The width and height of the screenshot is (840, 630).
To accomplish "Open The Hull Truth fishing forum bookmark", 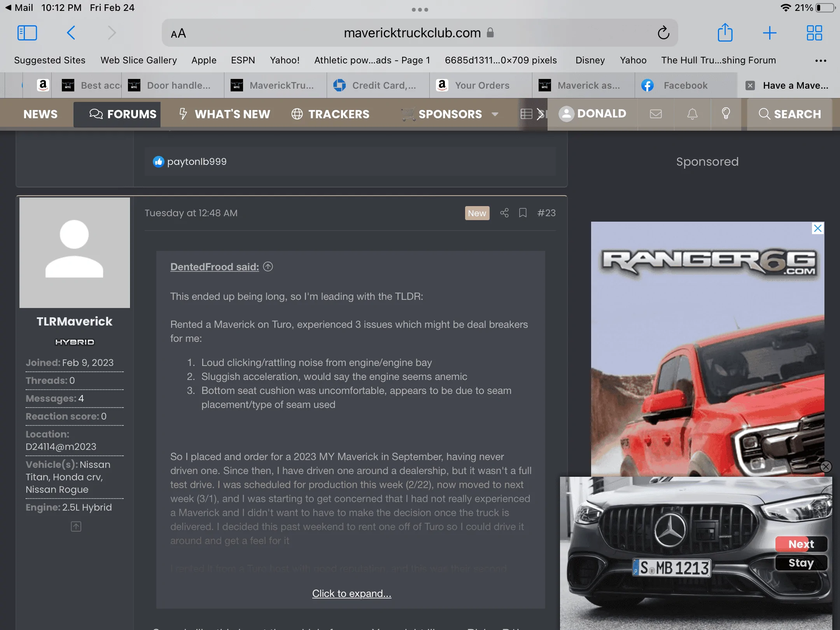I will pos(719,60).
